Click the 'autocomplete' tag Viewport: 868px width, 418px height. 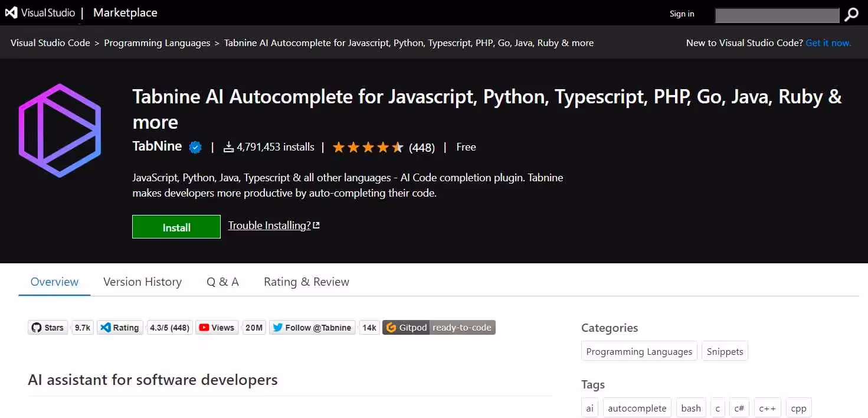tap(637, 408)
